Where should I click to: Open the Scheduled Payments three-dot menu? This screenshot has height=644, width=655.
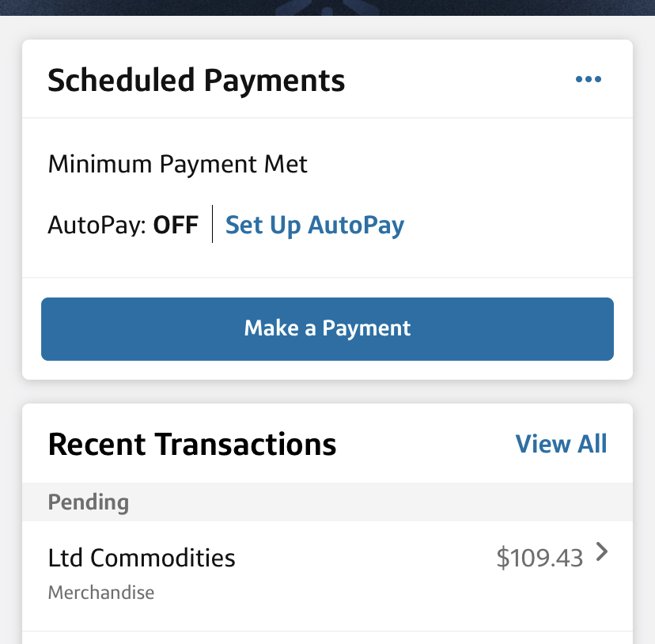coord(588,79)
